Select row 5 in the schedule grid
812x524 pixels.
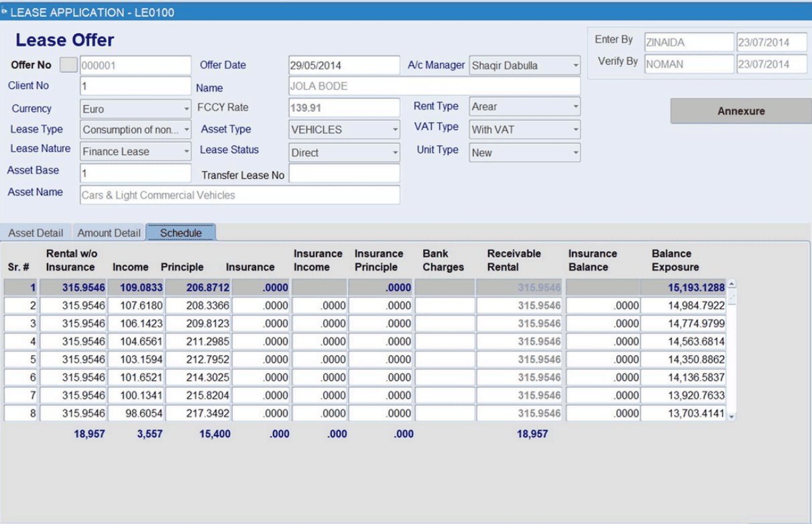268,359
